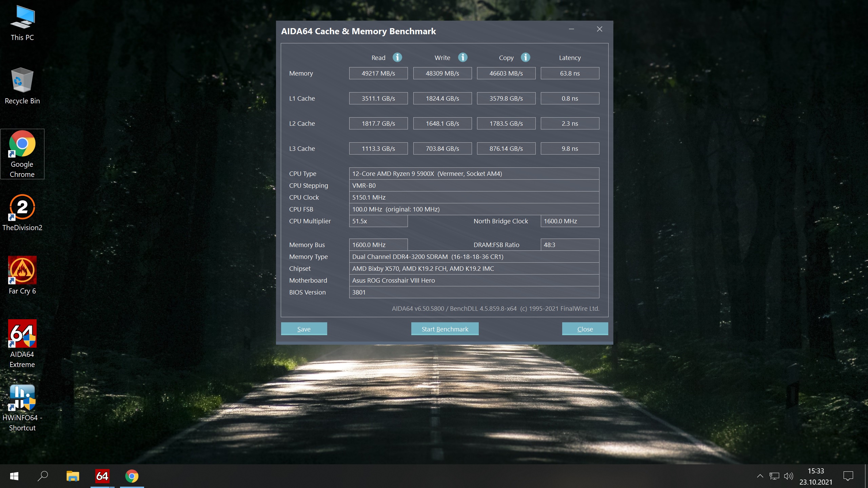Switch to Chrome in the taskbar
The image size is (868, 488).
[132, 476]
